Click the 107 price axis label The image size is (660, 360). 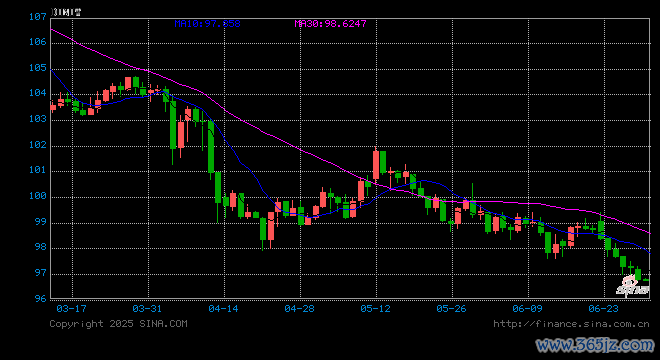point(37,17)
